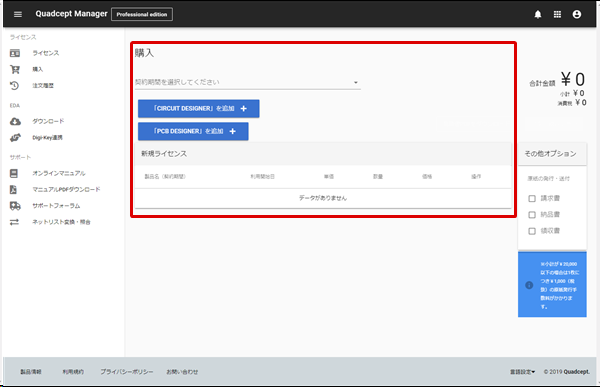Click the 利用開始日 column header

[262, 176]
